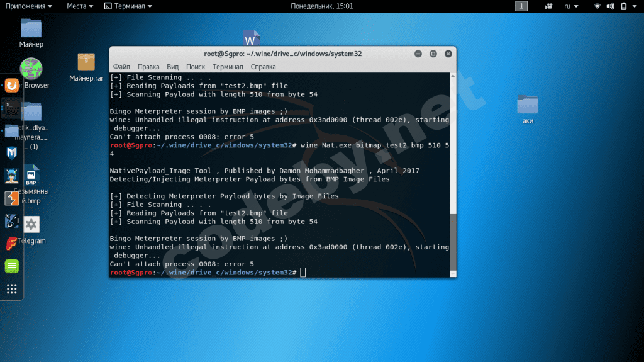644x362 pixels.
Task: Launch Metasploit from the dock
Action: (11, 153)
